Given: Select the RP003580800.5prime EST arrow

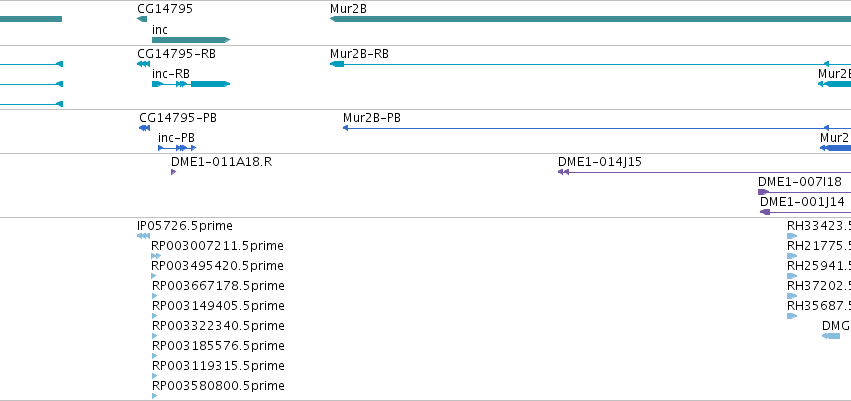Looking at the screenshot, I should [x=155, y=396].
